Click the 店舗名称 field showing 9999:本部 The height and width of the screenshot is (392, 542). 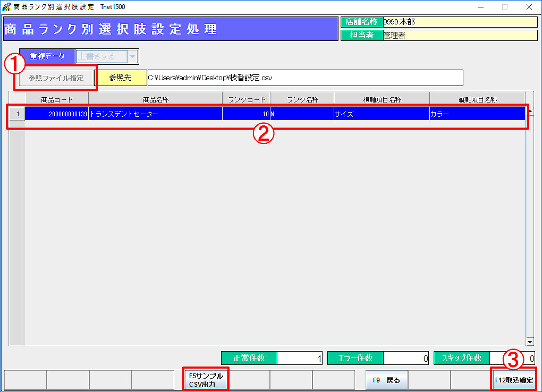click(460, 22)
